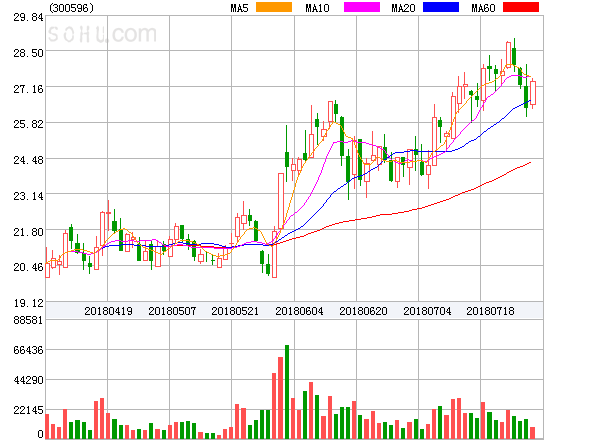Click the 29.84 price axis label

click(x=28, y=18)
